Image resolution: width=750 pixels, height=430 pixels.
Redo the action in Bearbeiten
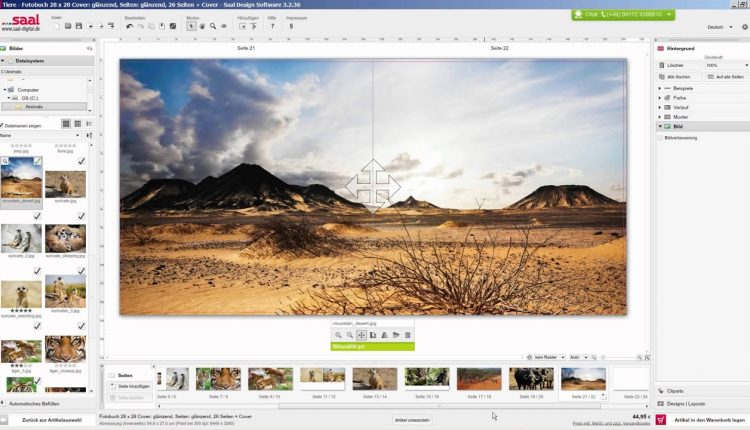pos(141,26)
